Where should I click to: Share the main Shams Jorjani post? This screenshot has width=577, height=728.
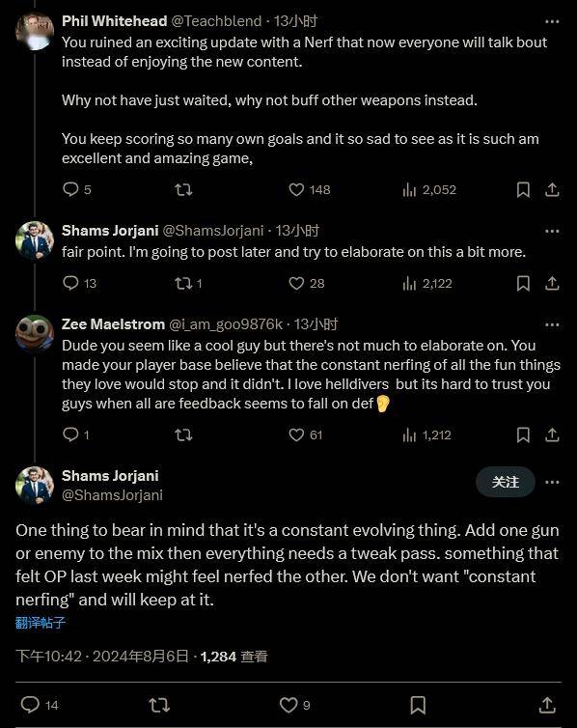coord(547,705)
